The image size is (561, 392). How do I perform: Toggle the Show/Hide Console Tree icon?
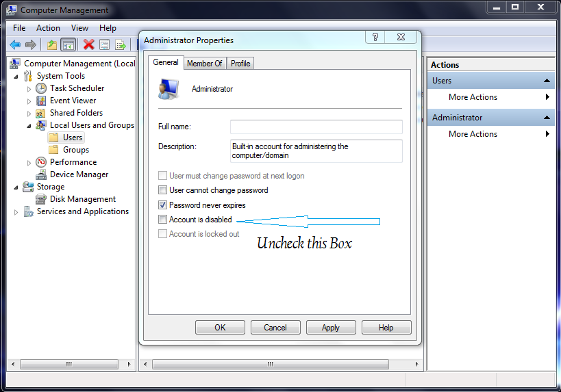(x=68, y=44)
